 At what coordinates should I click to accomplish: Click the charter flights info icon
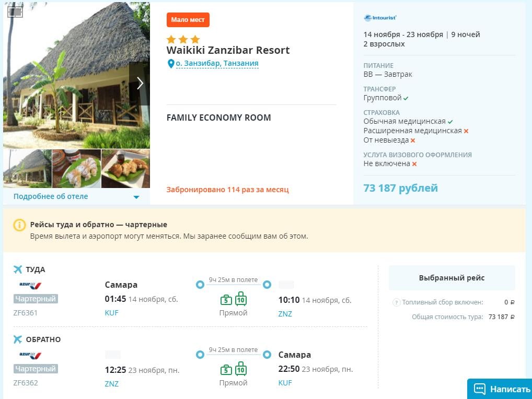19,225
